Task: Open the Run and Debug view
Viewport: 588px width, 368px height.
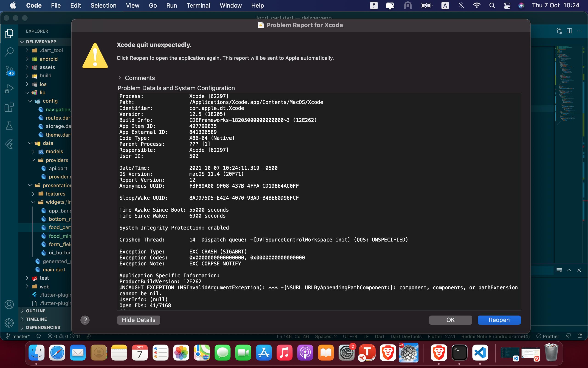Action: pos(9,89)
